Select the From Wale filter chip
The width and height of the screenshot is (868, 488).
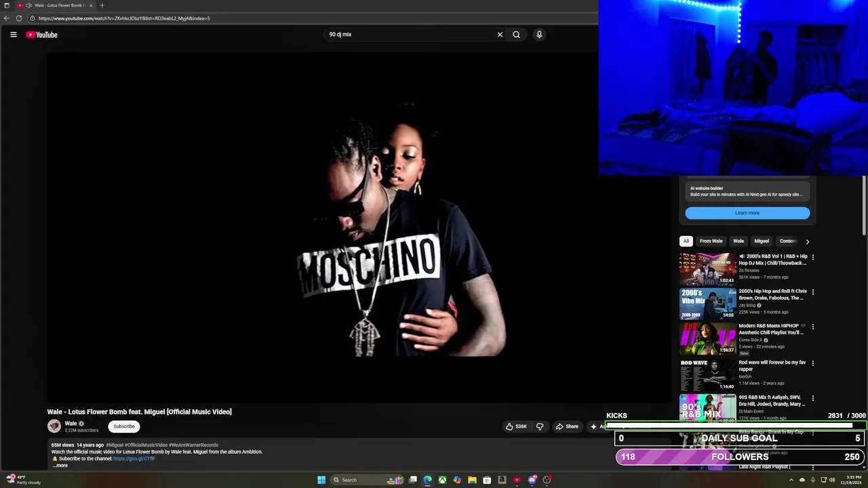711,241
